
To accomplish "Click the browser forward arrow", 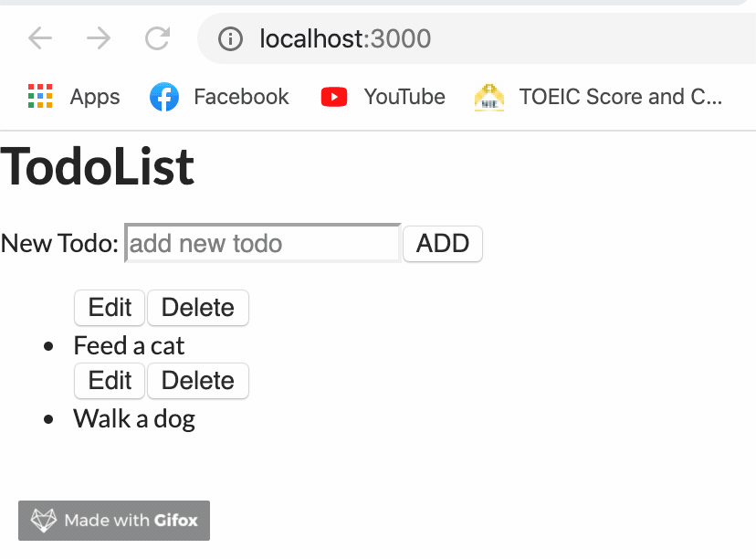I will point(98,38).
